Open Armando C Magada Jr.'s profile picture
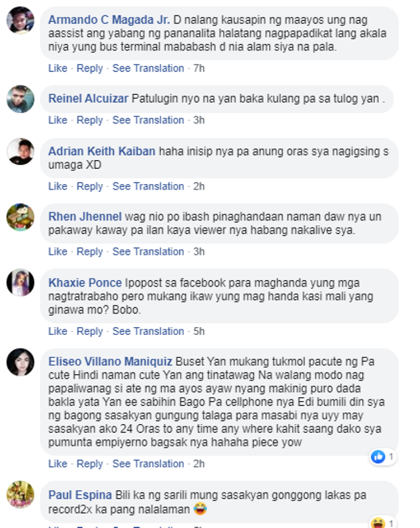The image size is (420, 528). [21, 20]
